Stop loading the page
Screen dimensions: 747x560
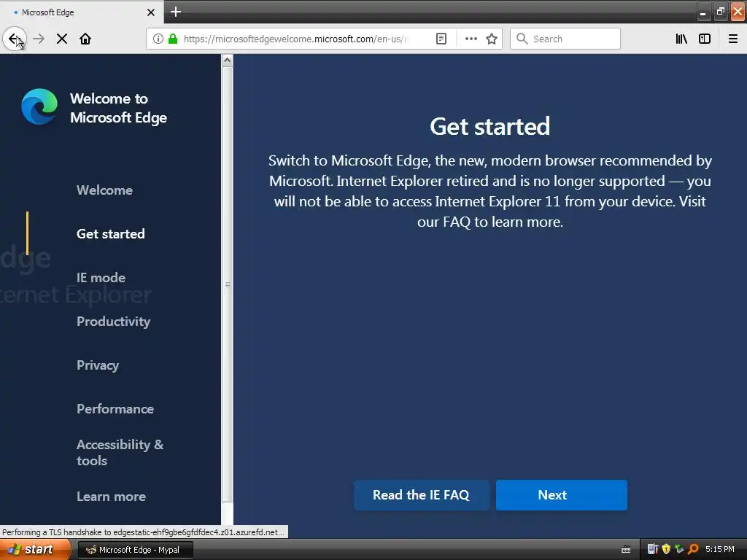click(x=62, y=39)
